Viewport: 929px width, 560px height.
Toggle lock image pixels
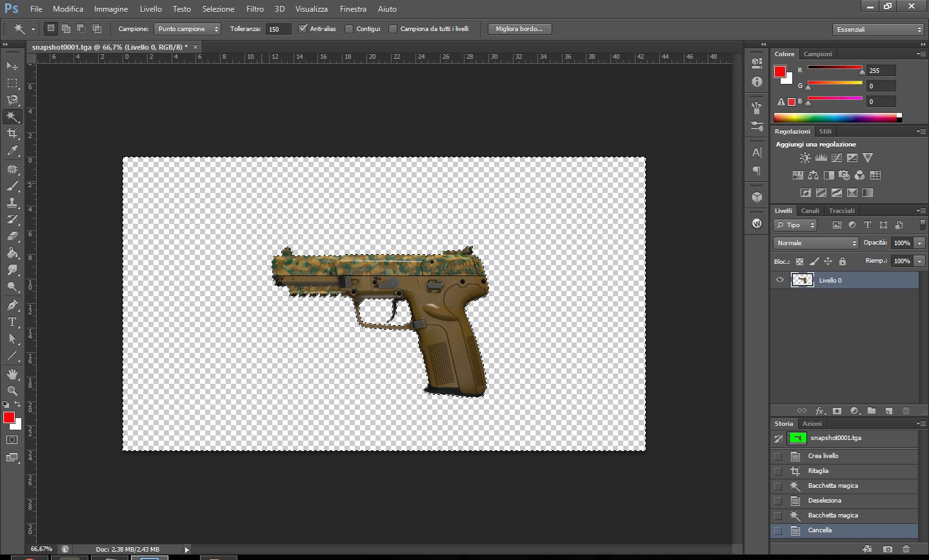point(814,261)
